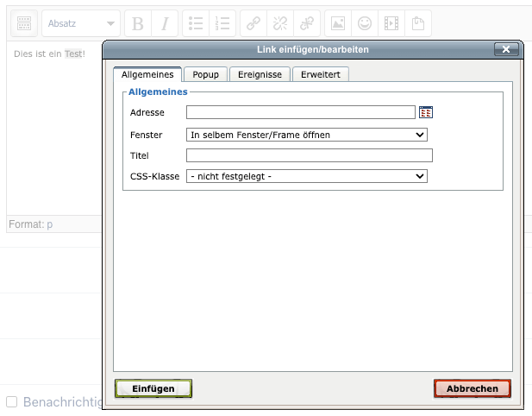Click into the Adresse input field
This screenshot has height=416, width=532.
(x=300, y=112)
